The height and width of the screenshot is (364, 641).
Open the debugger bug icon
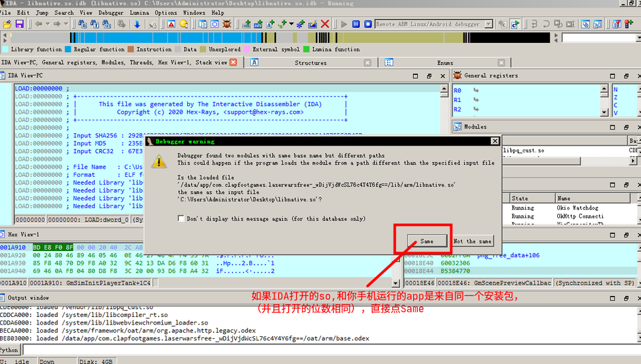pos(227,24)
